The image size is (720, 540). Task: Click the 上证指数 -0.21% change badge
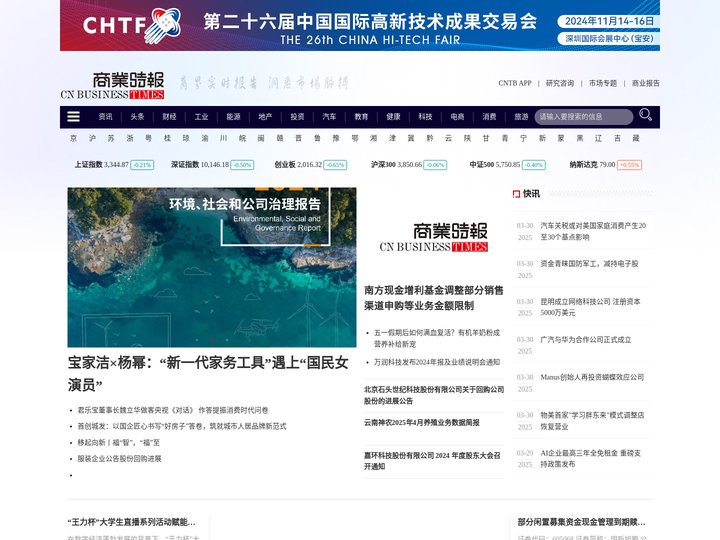point(142,165)
